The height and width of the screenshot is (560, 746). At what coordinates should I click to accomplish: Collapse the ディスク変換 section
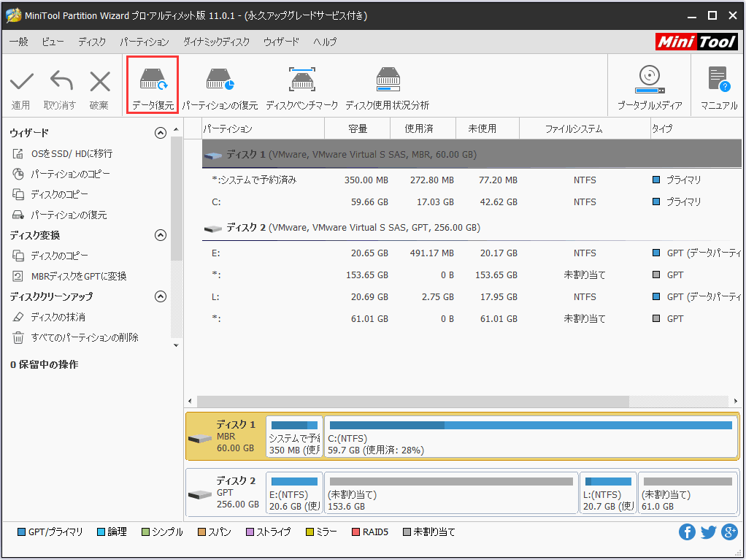[x=161, y=235]
